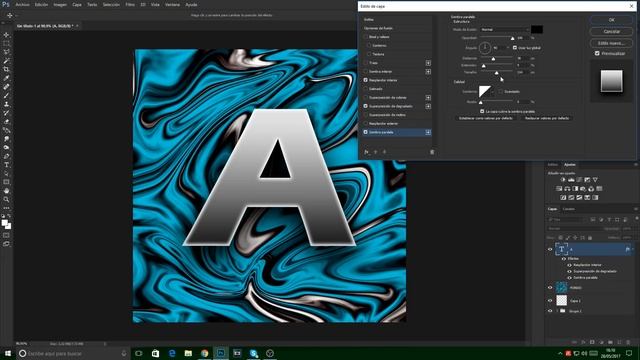640x360 pixels.
Task: Click 'Establecer como valores por defecto'
Action: point(486,118)
